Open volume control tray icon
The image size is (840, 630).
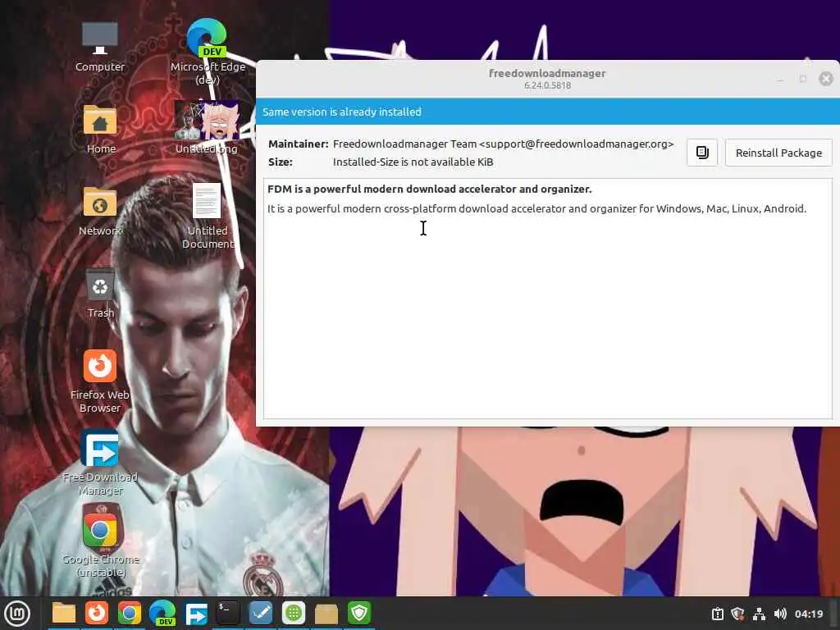coord(780,614)
